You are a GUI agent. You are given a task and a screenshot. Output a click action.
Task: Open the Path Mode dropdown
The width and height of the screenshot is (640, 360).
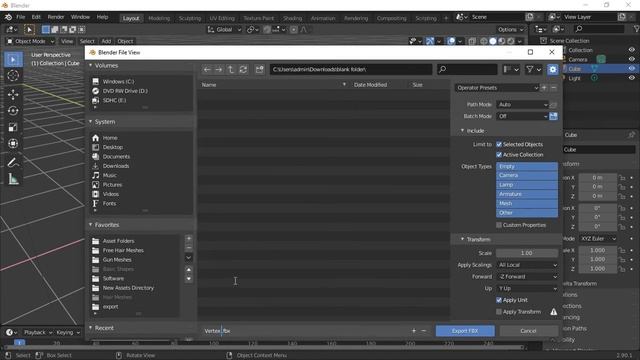click(x=522, y=104)
